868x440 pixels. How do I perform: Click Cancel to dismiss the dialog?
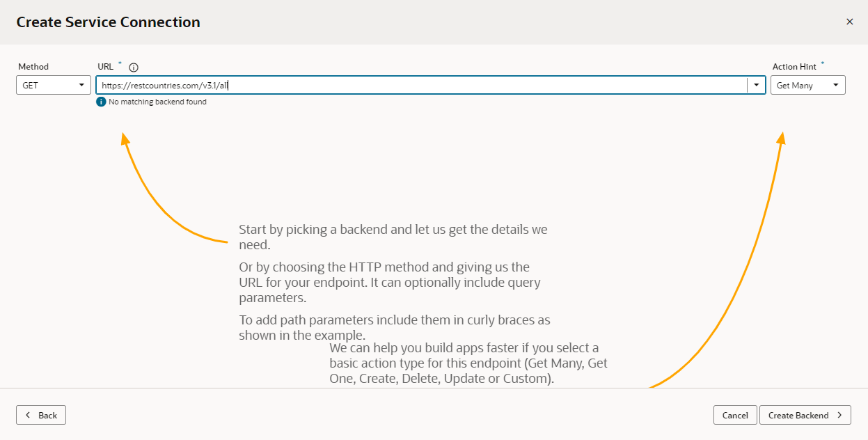735,415
